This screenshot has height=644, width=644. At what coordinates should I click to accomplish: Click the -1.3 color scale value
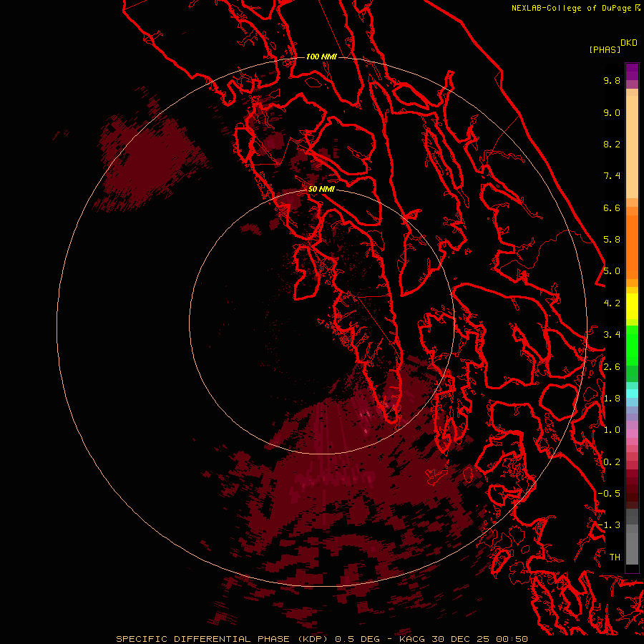[609, 525]
